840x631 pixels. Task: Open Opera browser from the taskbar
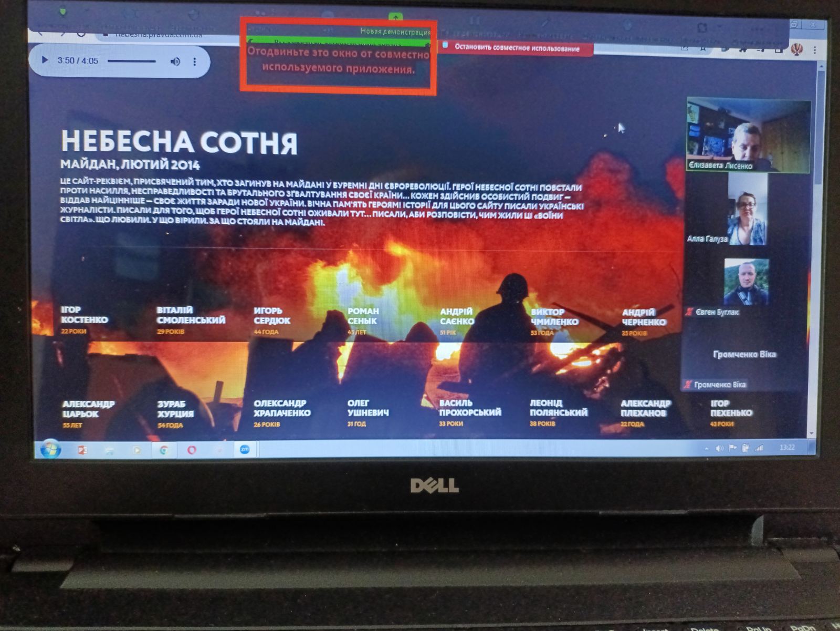(x=192, y=450)
